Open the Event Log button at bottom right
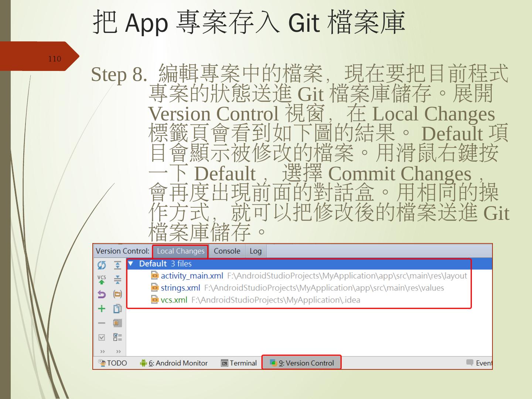The height and width of the screenshot is (399, 532). (479, 363)
